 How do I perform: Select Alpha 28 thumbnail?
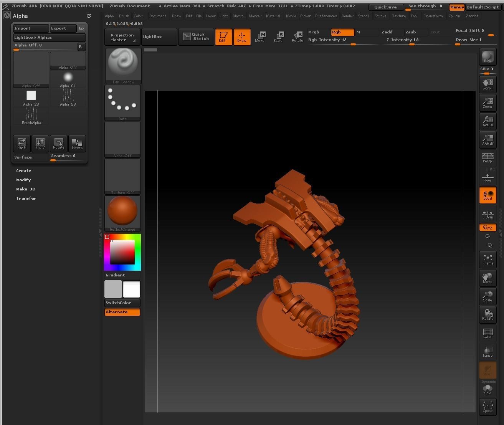click(x=31, y=98)
